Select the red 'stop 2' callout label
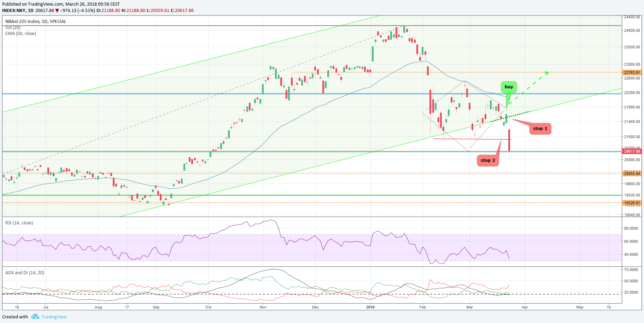644x323 pixels. (488, 160)
